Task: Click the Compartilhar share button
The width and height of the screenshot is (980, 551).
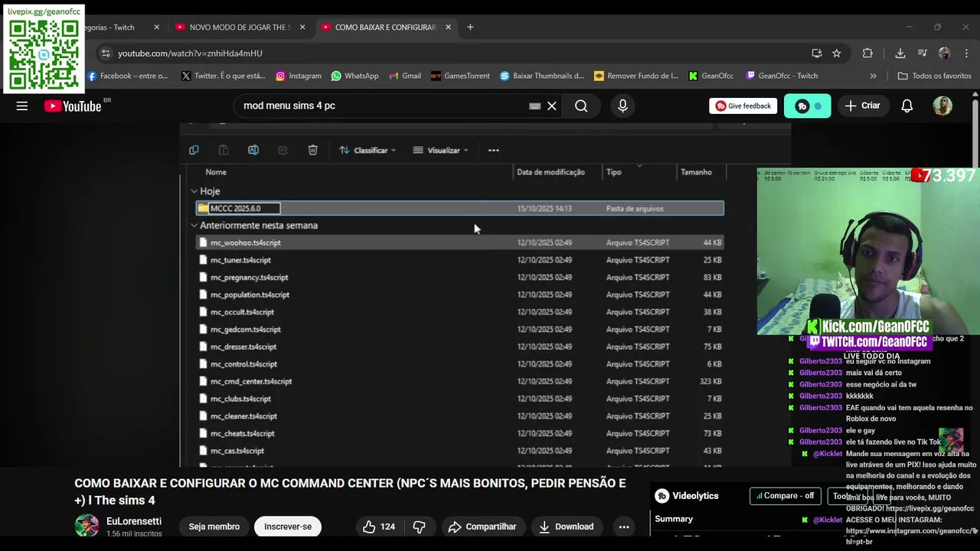Action: point(482,527)
